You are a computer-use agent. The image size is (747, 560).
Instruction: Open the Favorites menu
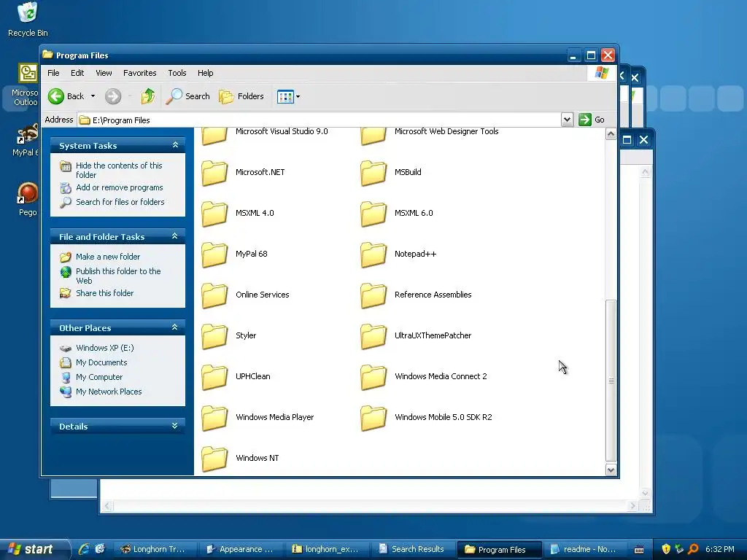tap(139, 73)
